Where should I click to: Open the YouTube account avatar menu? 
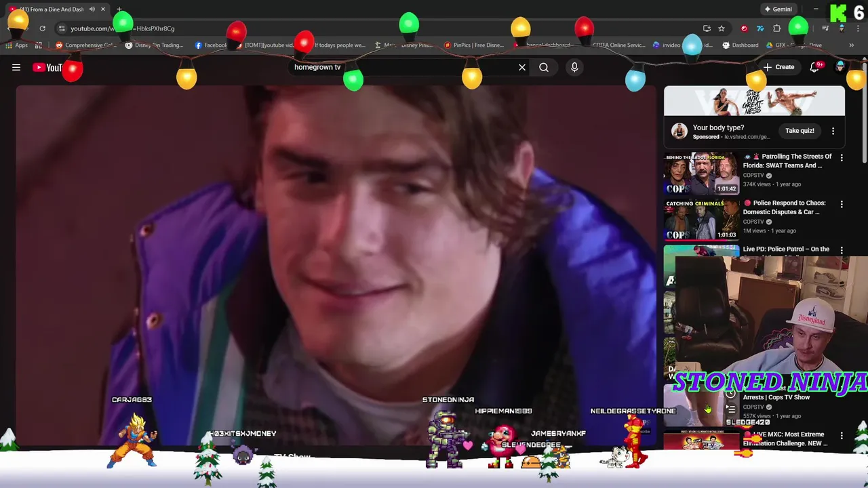point(841,67)
